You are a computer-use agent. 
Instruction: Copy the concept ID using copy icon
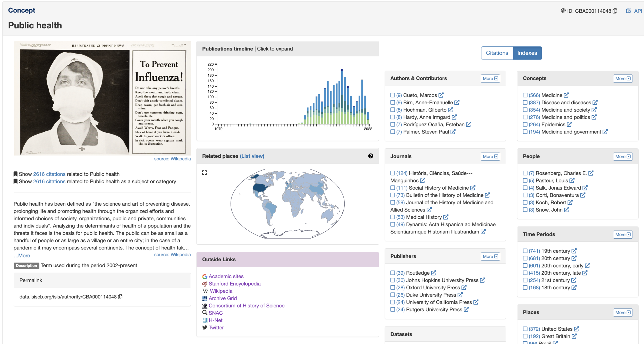coord(615,11)
